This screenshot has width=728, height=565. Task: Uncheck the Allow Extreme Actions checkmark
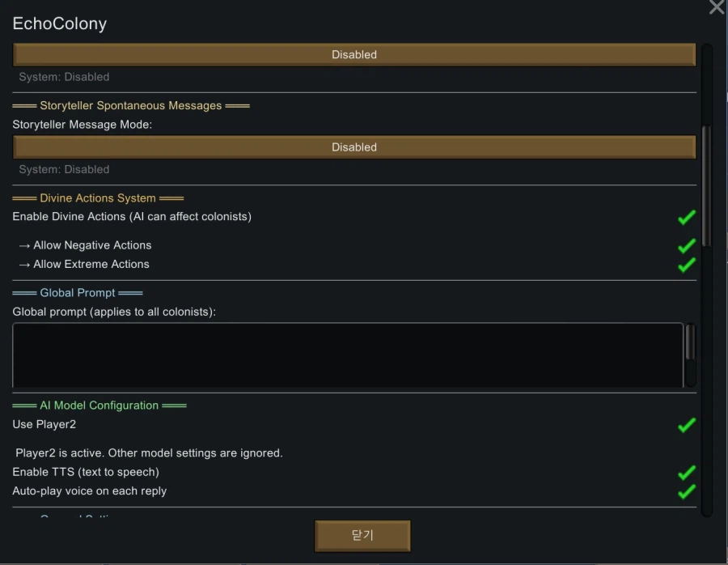click(x=686, y=265)
